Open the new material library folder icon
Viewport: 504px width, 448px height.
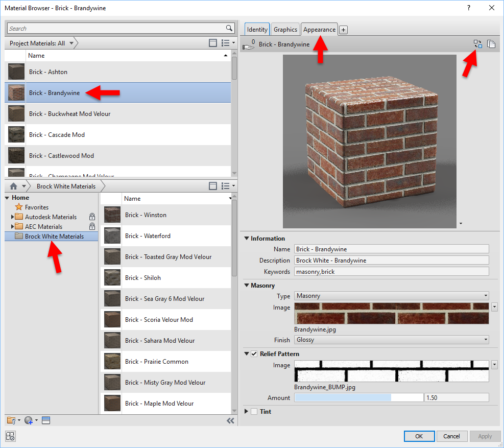11,420
